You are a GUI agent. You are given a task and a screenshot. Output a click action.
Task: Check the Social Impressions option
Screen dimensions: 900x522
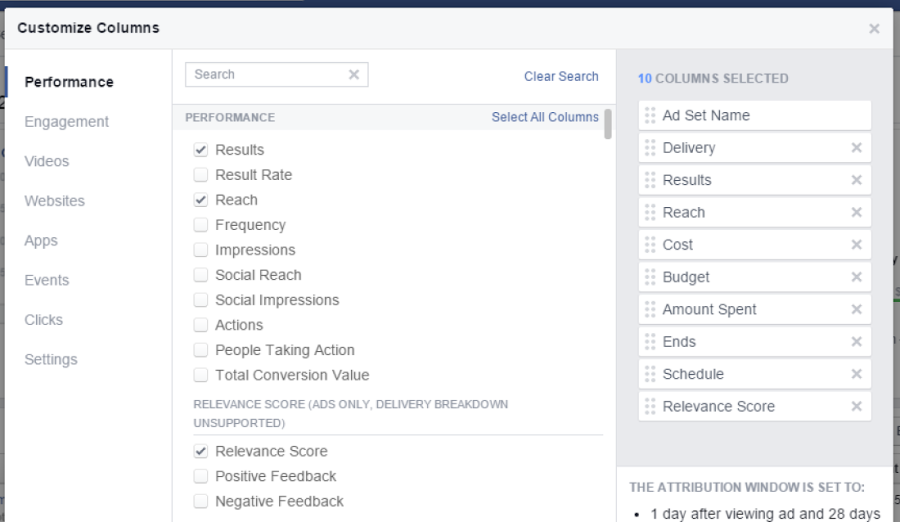pos(200,300)
